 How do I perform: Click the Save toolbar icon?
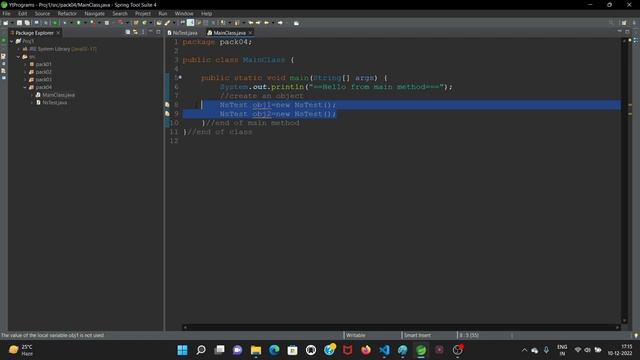click(19, 23)
